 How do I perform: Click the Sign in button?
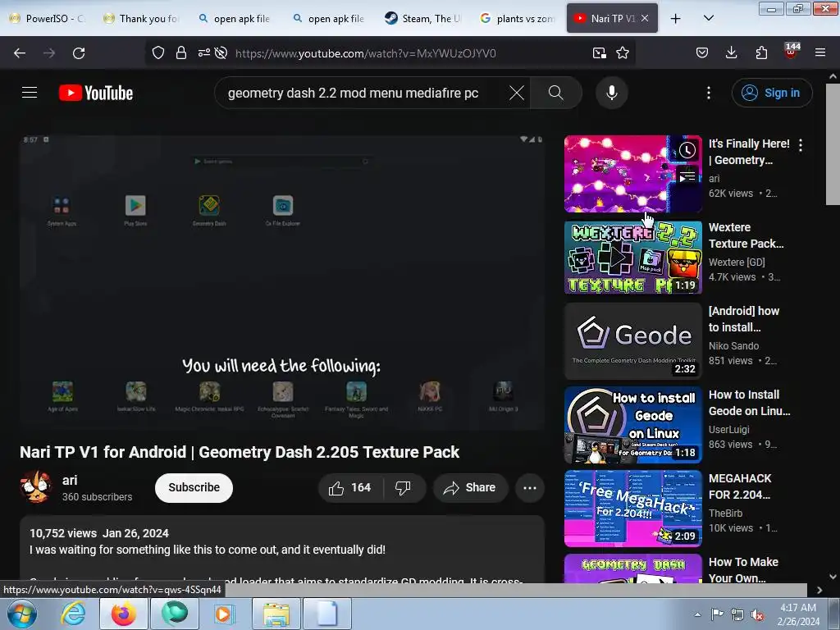[x=772, y=93]
